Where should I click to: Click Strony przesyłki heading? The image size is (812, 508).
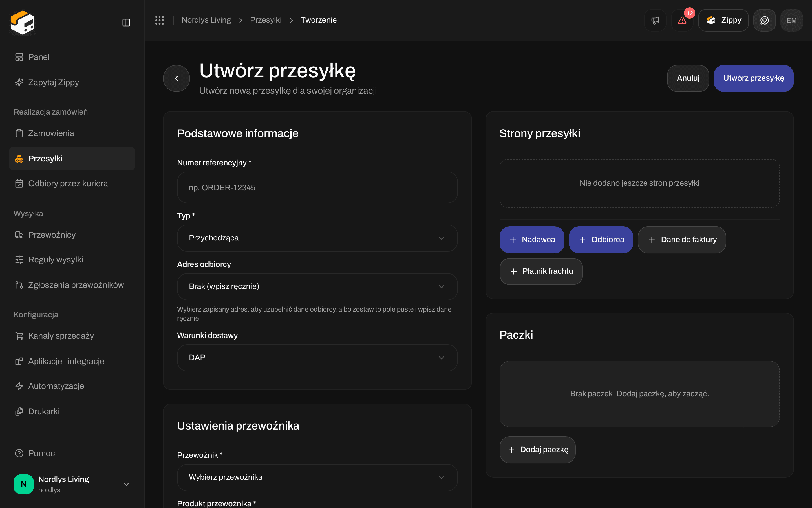(x=540, y=133)
